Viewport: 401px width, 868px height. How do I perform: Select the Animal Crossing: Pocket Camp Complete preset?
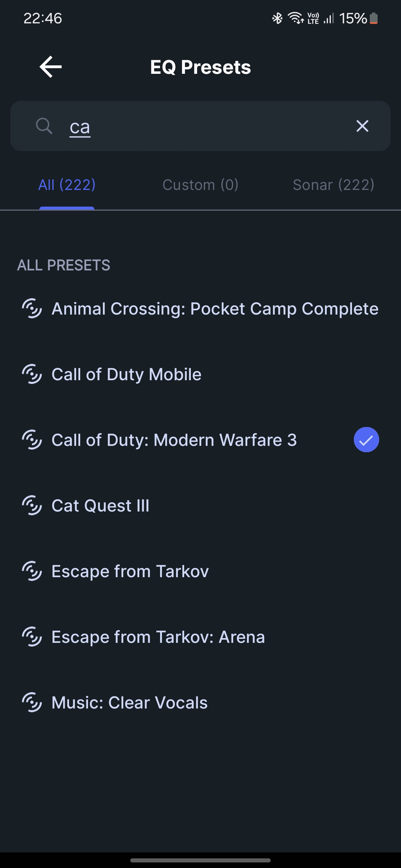click(x=200, y=309)
